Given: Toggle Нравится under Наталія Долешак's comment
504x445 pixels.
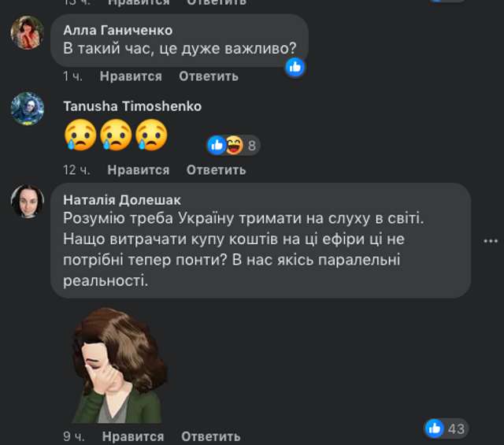Looking at the screenshot, I should [133, 436].
